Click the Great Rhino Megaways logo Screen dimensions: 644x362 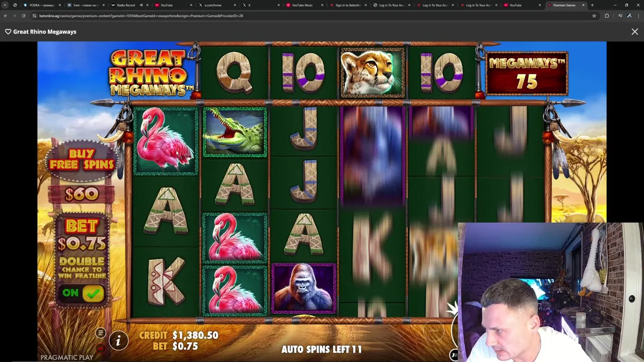150,73
